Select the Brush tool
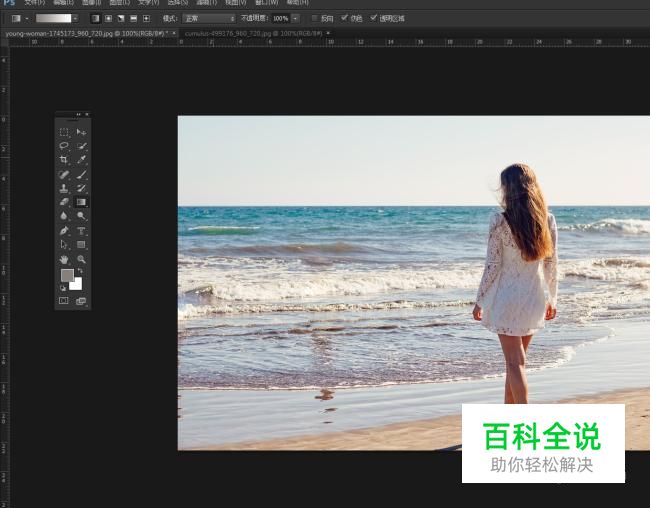This screenshot has height=508, width=650. (82, 174)
